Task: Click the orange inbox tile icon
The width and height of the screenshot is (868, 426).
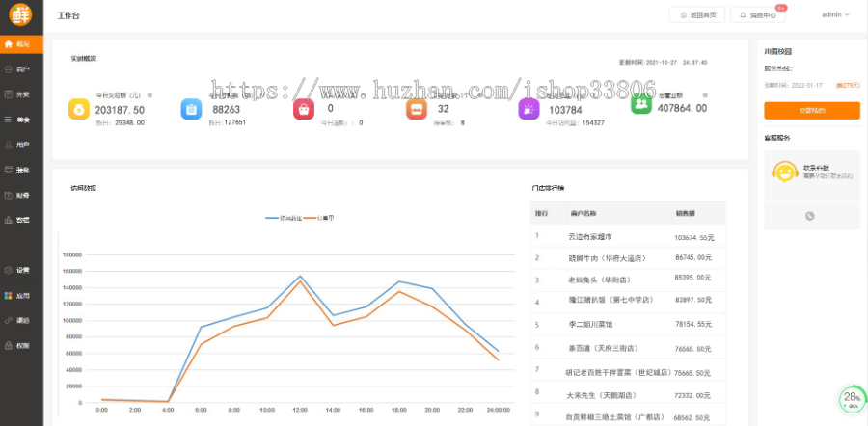Action: click(x=417, y=109)
